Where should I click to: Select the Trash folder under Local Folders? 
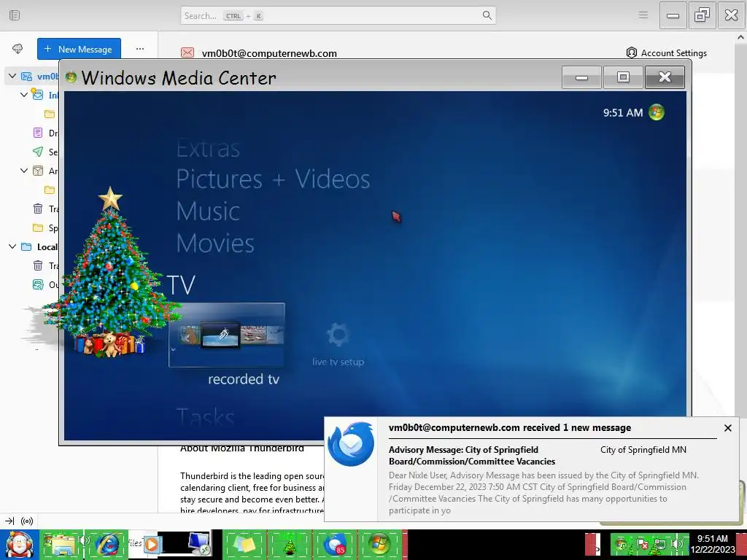pos(38,265)
